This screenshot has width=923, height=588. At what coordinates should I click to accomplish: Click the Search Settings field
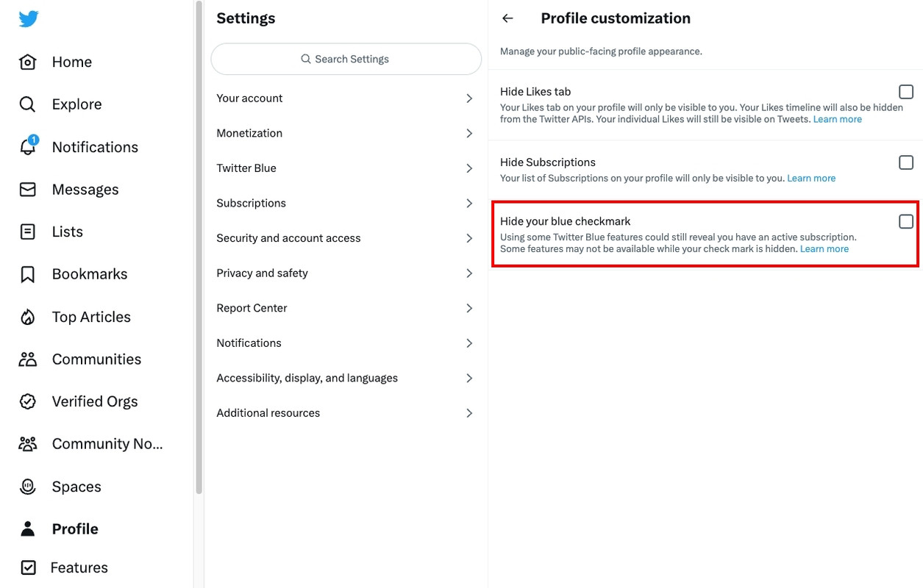click(x=346, y=59)
